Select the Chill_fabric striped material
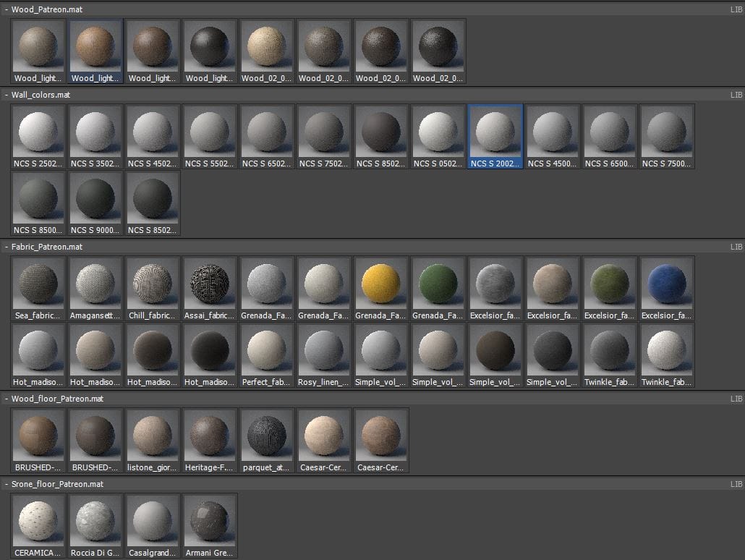The image size is (745, 560). 153,283
